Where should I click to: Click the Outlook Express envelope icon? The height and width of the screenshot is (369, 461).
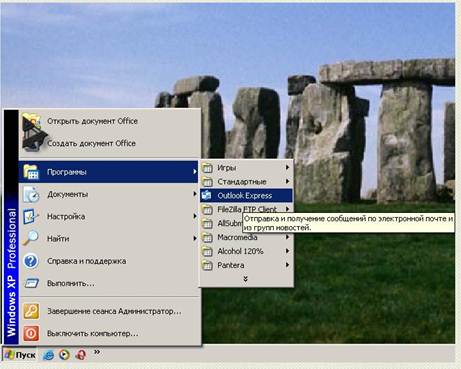point(207,195)
